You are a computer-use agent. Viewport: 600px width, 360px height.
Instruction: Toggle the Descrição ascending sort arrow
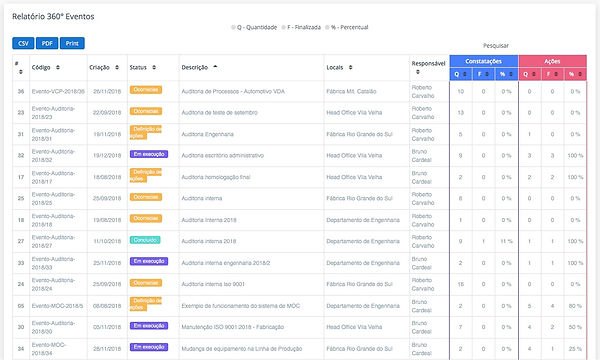215,67
